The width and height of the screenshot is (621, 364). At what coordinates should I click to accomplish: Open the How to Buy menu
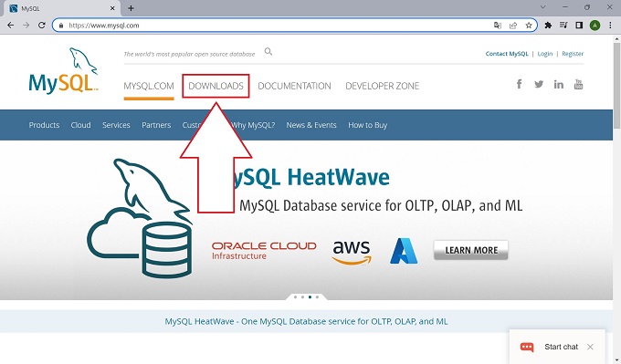pyautogui.click(x=367, y=125)
